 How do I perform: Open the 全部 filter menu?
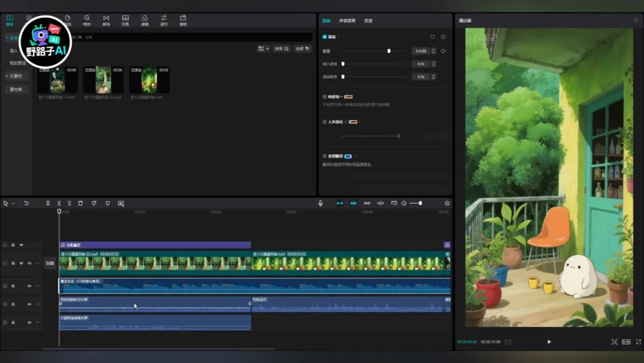point(303,48)
